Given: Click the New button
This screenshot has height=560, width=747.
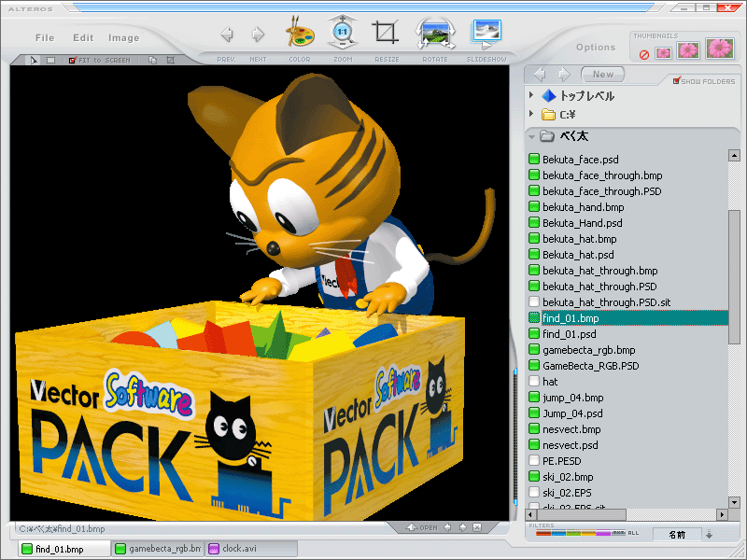Looking at the screenshot, I should point(602,75).
